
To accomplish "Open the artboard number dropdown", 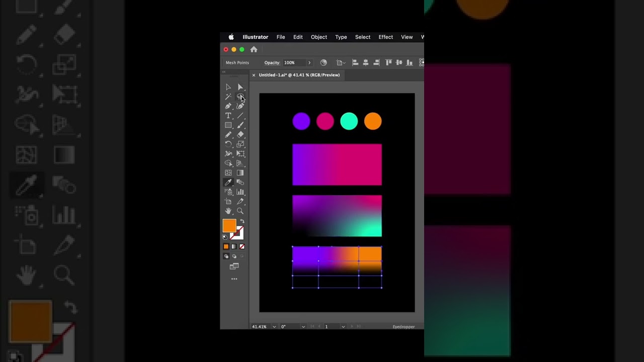I will pyautogui.click(x=343, y=327).
